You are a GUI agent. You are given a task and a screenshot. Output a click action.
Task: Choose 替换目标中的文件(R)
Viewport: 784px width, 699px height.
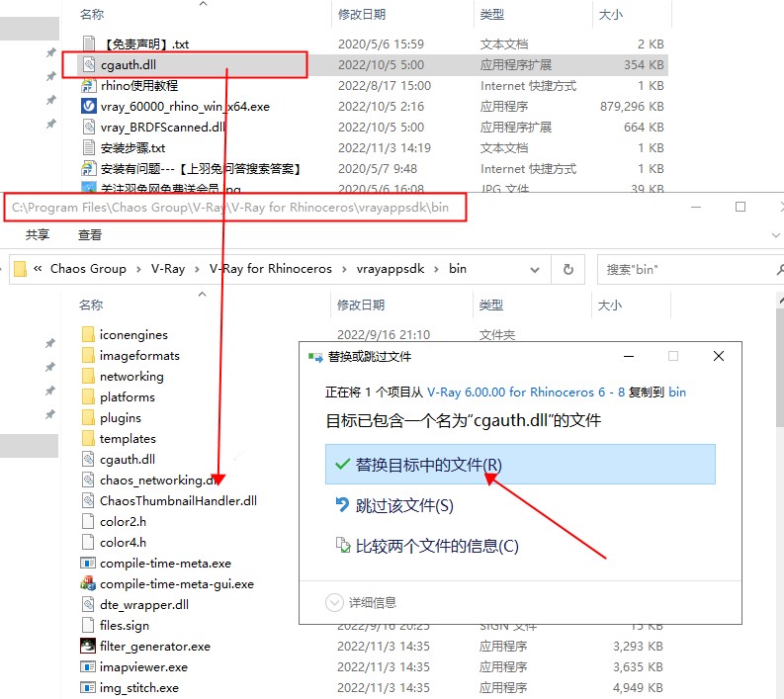[x=520, y=465]
